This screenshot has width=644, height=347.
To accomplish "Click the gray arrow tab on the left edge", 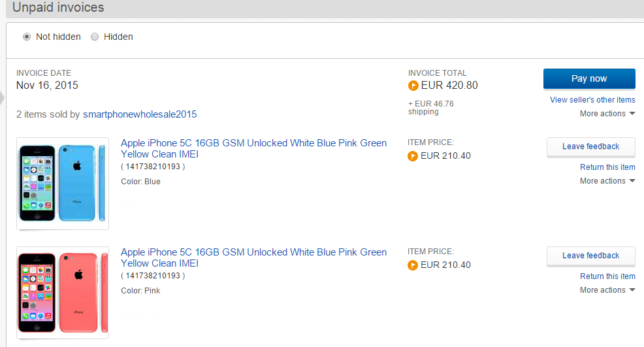I will click(2, 98).
